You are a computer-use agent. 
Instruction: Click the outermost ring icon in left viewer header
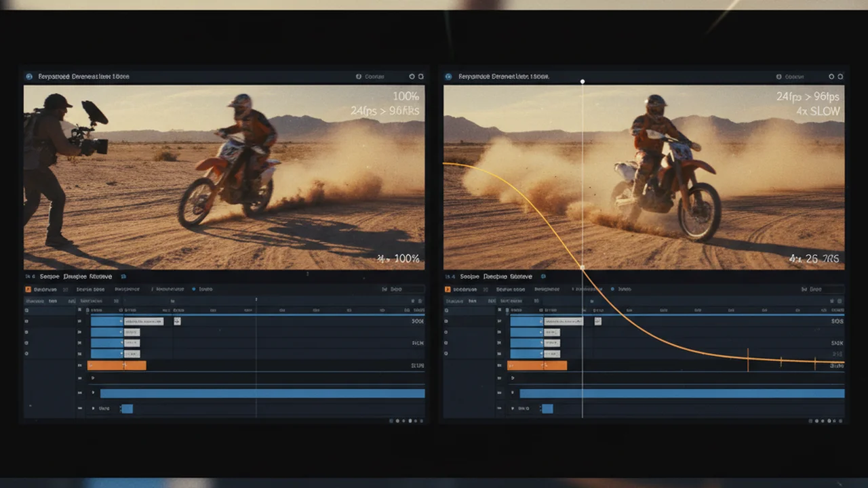coord(421,77)
